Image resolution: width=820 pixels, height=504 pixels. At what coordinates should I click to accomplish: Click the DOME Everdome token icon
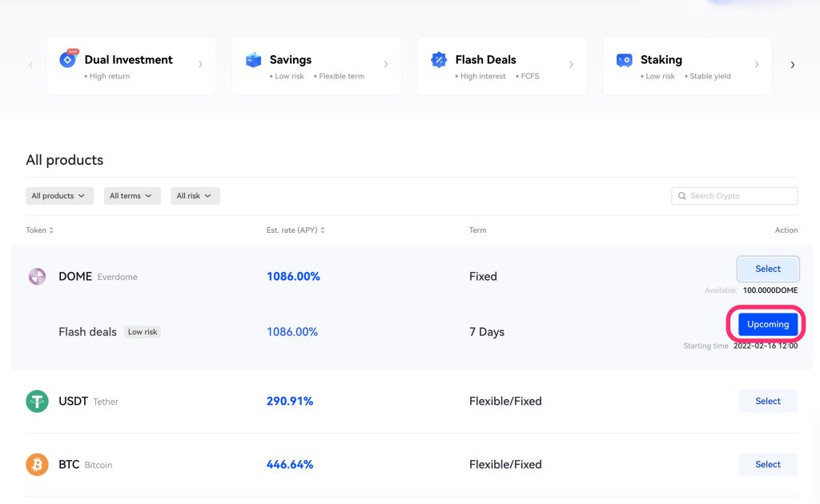38,277
